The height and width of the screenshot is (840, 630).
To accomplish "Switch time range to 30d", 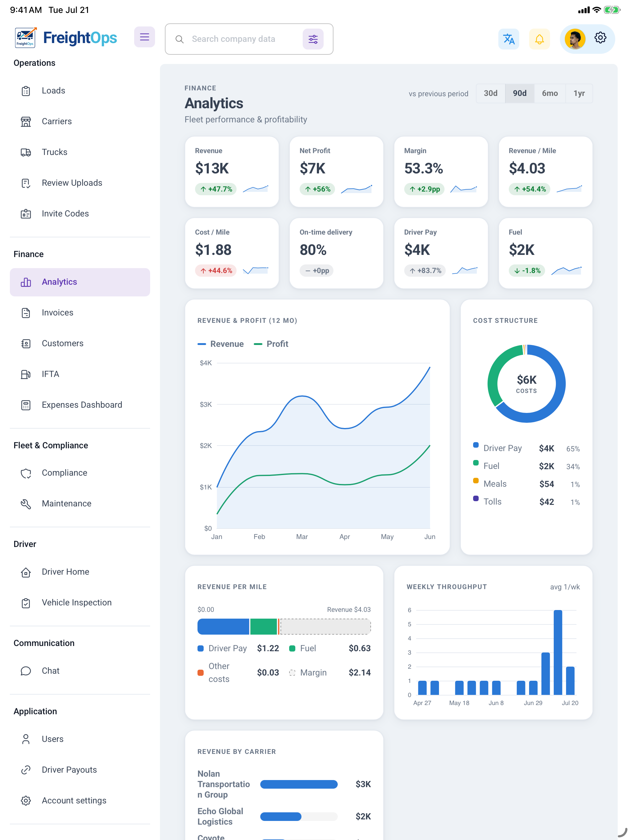I will pos(491,93).
